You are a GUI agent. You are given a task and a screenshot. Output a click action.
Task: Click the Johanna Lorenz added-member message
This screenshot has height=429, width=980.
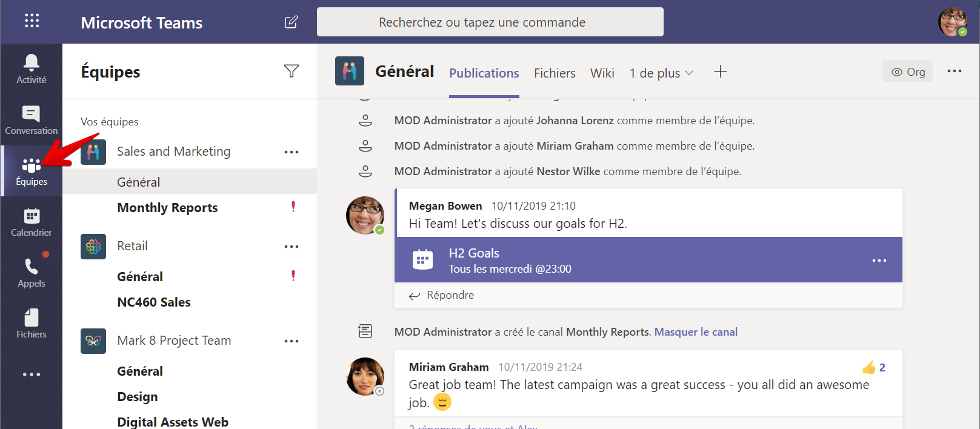(x=575, y=121)
